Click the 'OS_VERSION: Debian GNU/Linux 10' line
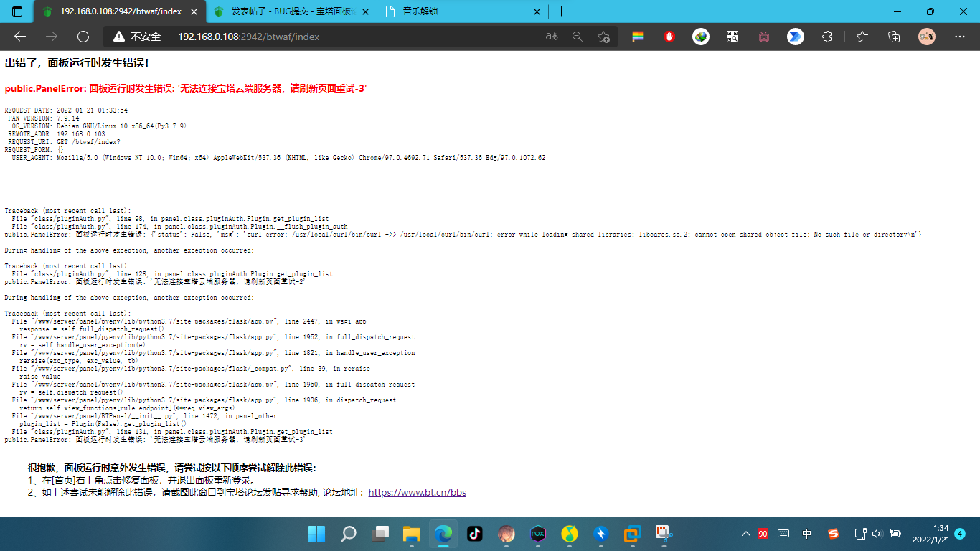The image size is (980, 551). [99, 126]
